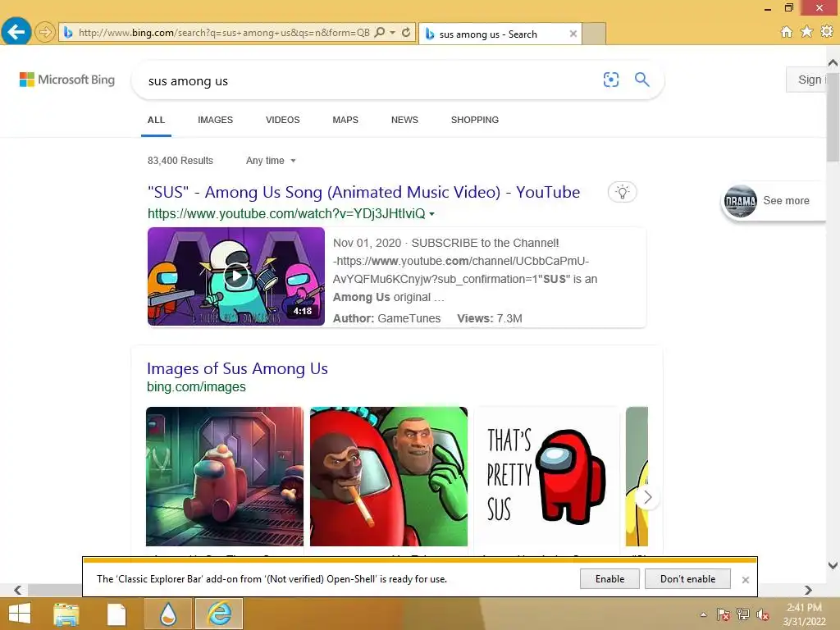Click the magnifier icon in address bar
This screenshot has width=840, height=630.
pyautogui.click(x=379, y=33)
